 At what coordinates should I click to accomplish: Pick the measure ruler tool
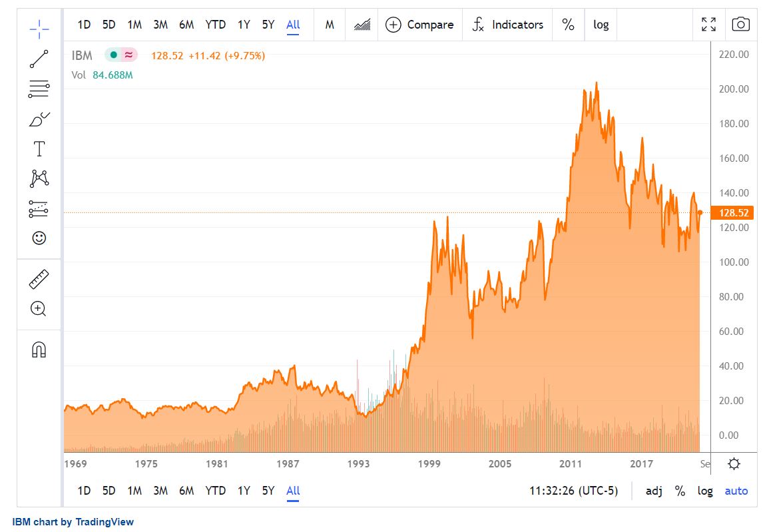(39, 279)
